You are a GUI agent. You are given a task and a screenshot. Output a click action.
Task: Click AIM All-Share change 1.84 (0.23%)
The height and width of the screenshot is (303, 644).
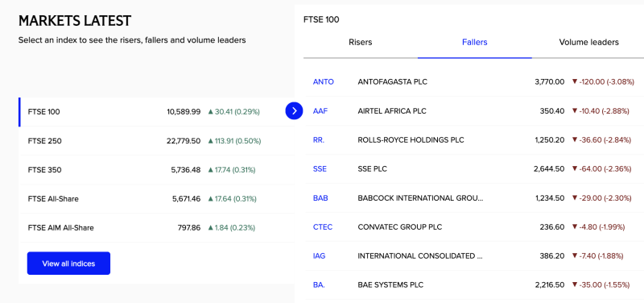click(x=232, y=228)
